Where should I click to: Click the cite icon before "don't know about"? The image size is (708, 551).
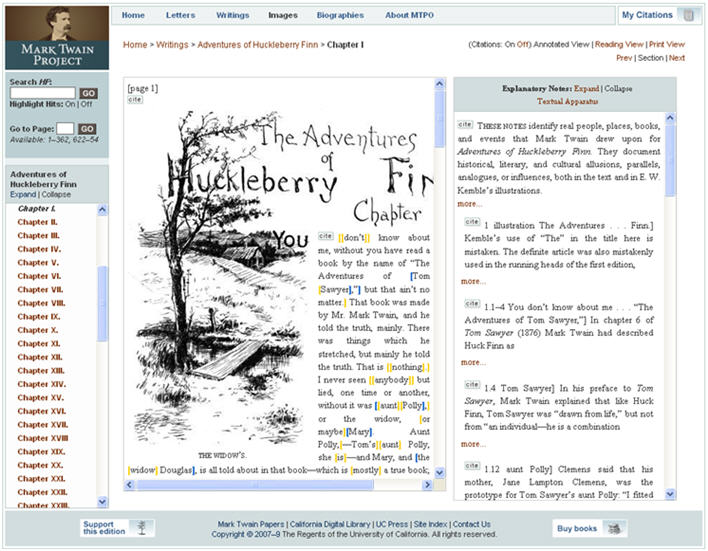[x=326, y=236]
